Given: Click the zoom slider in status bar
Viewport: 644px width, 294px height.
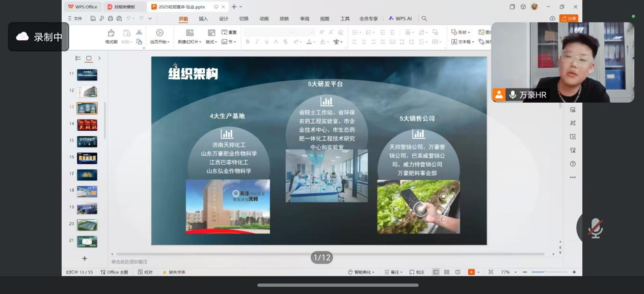Looking at the screenshot, I should click(x=545, y=272).
